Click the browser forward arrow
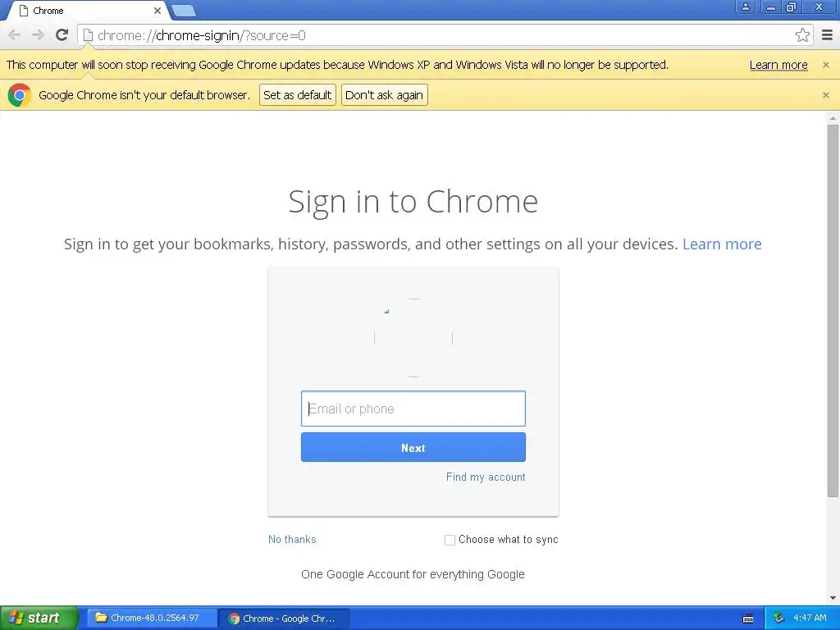This screenshot has height=630, width=840. tap(38, 35)
